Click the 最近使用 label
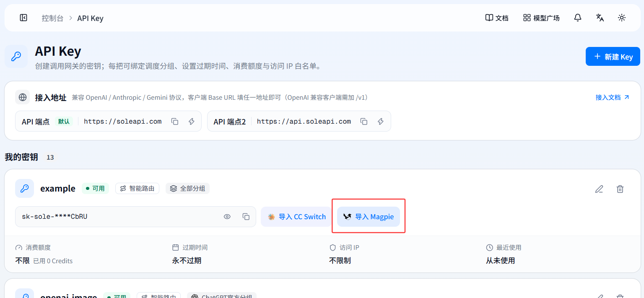Screen dimensions: 644x298 coord(509,248)
